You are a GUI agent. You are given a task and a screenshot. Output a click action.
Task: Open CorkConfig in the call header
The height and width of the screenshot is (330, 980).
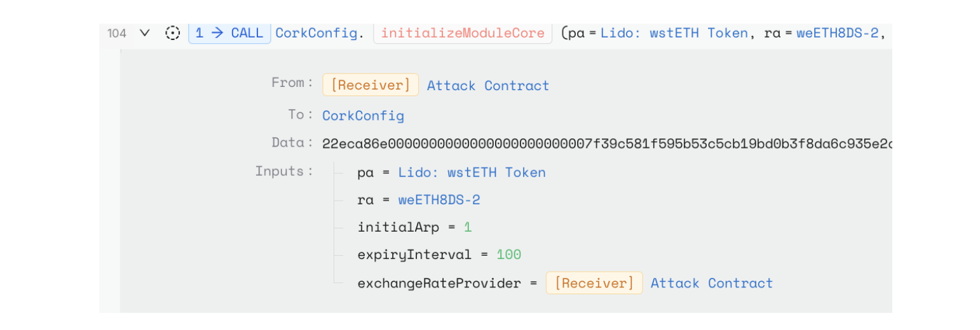pos(316,33)
